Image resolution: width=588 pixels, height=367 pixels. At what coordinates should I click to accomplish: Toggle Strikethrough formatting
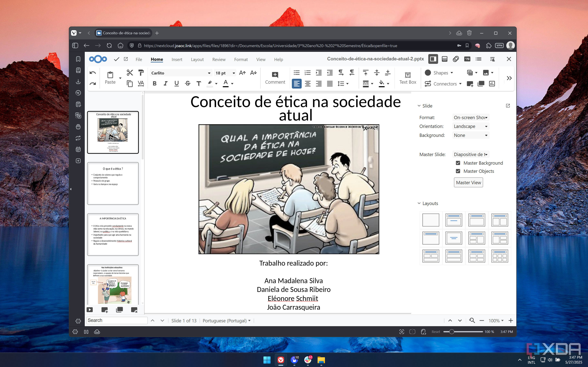click(x=187, y=84)
